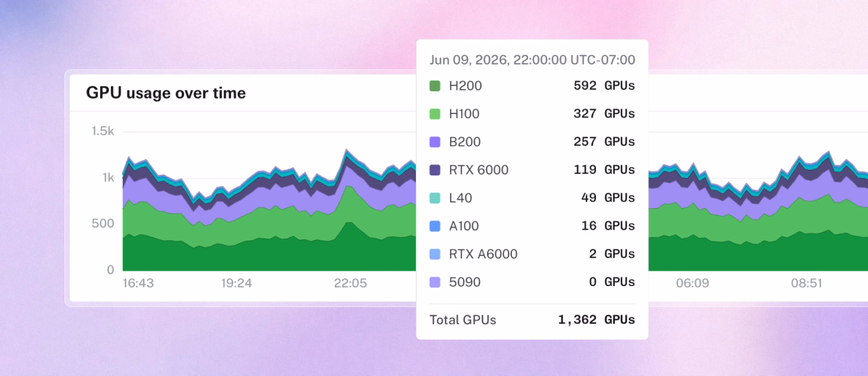Click the '5090' label in the tooltip
Screen dimensions: 868x376
pyautogui.click(x=465, y=282)
